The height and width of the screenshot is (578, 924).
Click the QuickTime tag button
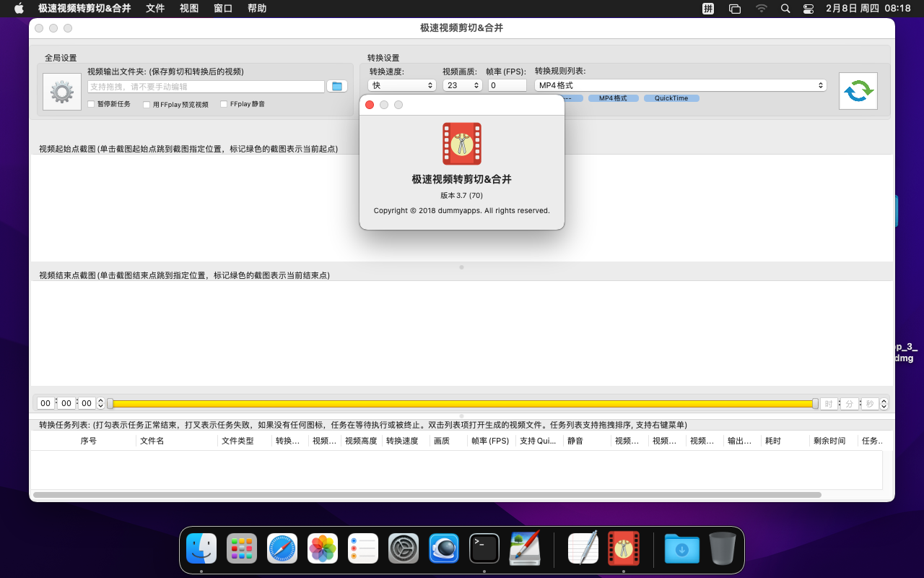tap(671, 98)
